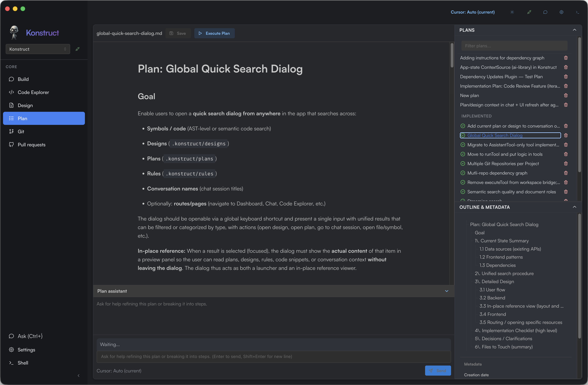
Task: Click the Filter plans input field
Action: [x=514, y=46]
